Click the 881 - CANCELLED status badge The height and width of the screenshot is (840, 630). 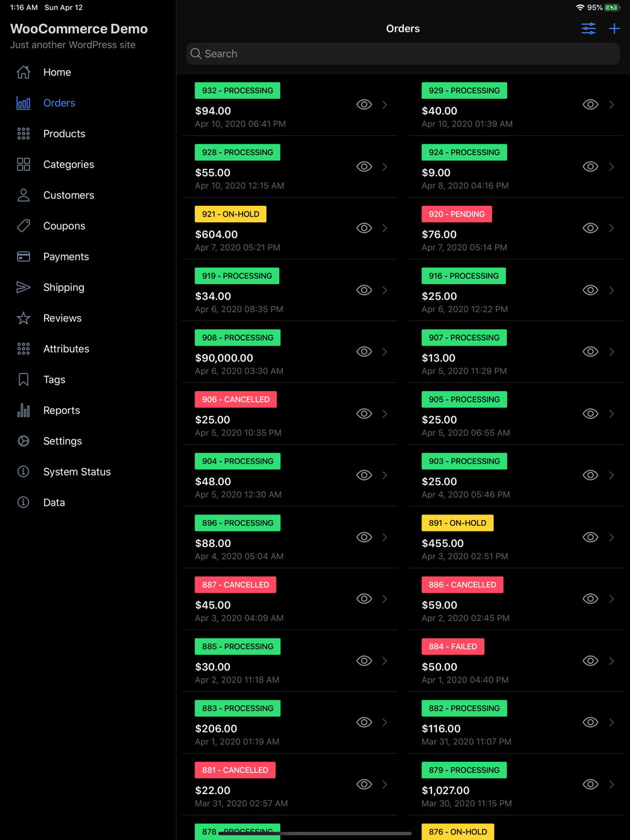click(235, 769)
